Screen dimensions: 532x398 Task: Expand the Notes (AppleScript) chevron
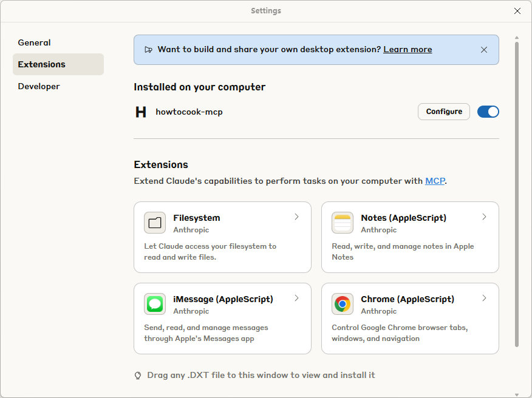484,217
